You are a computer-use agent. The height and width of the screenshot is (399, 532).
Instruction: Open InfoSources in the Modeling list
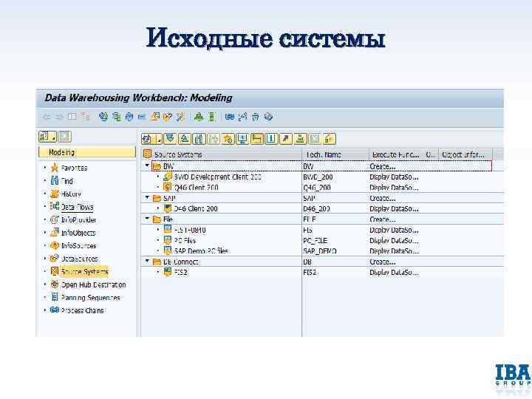(x=78, y=245)
